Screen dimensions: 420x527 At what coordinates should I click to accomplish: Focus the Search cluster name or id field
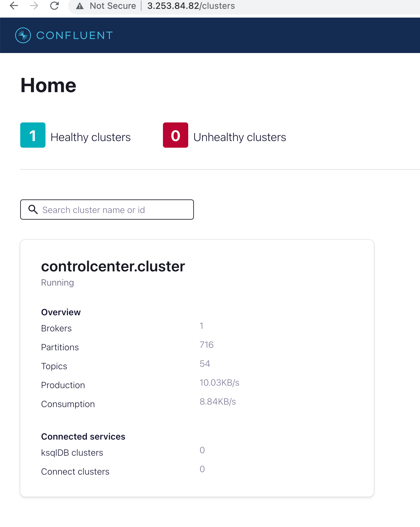pos(114,210)
